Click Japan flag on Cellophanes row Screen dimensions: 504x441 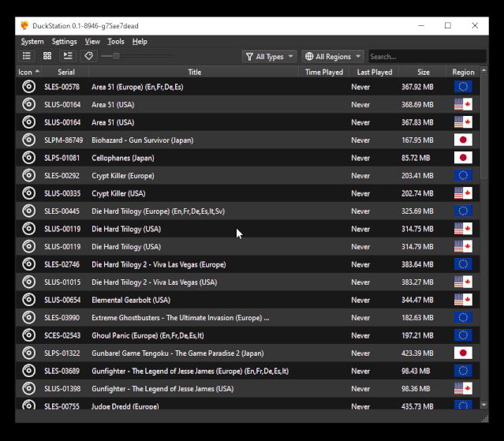tap(463, 158)
